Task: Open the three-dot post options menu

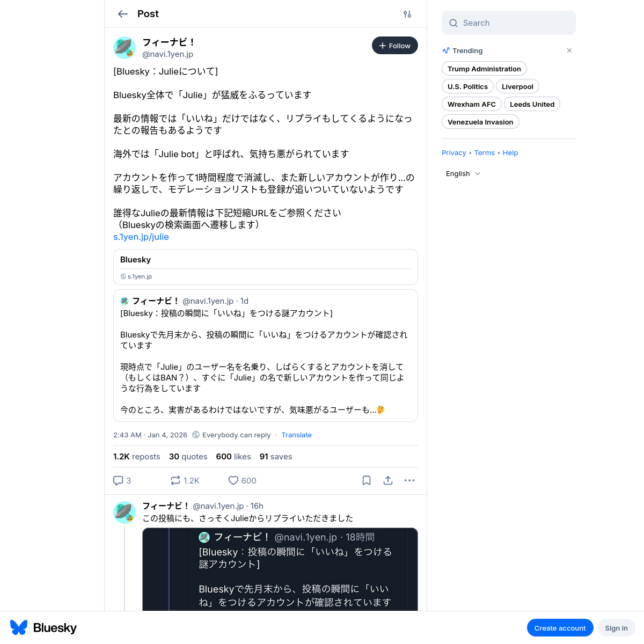Action: (x=409, y=480)
